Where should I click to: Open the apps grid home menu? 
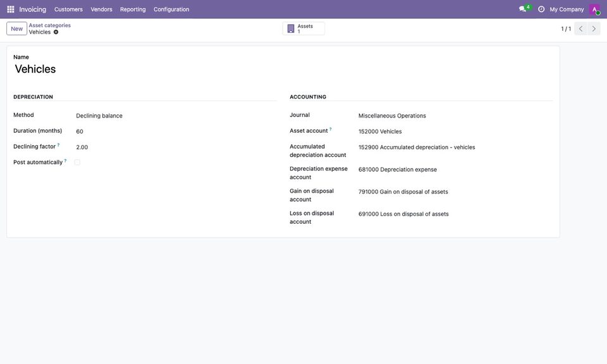point(11,9)
